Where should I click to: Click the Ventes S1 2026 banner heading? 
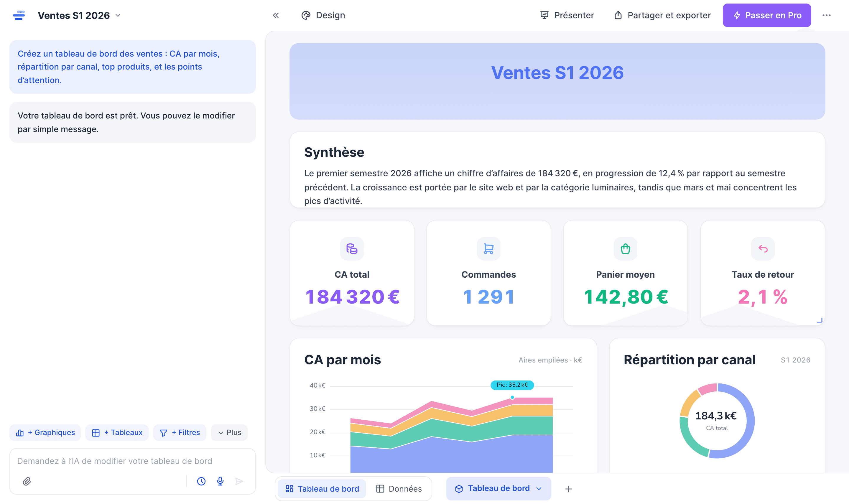(x=557, y=73)
